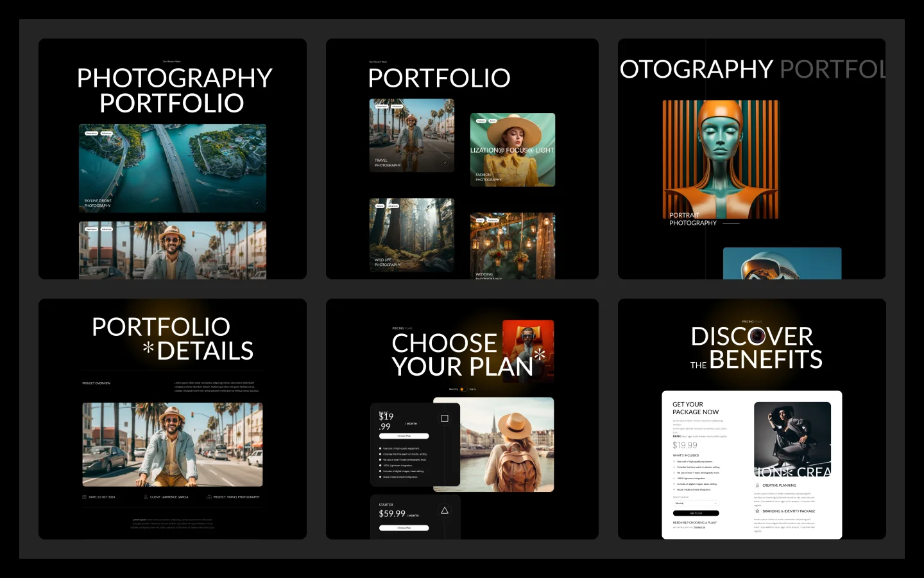Click the Nature tag on Wild Life card
924x578 pixels.
(x=380, y=206)
